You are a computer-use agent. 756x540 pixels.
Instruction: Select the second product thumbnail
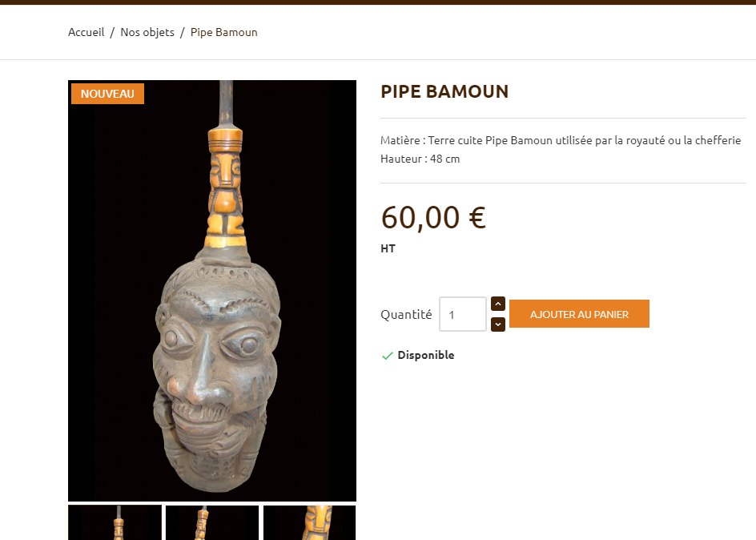click(212, 522)
